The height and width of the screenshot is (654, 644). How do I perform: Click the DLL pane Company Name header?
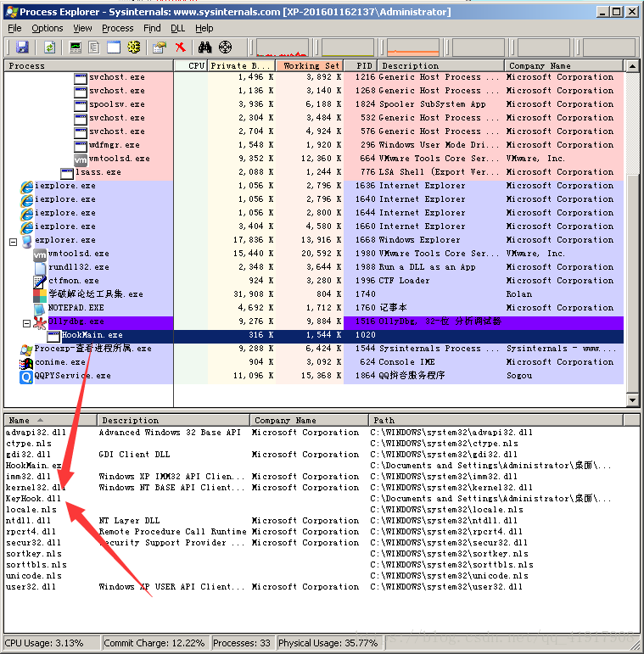pos(309,421)
